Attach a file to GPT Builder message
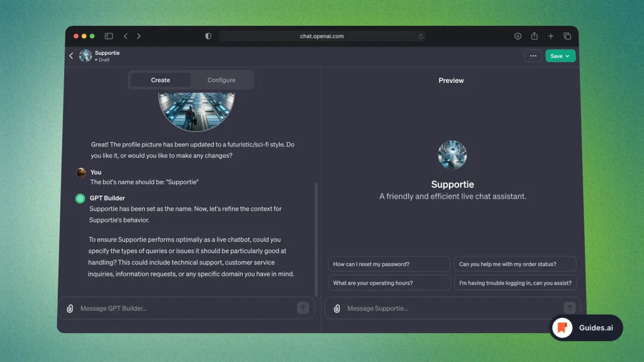644x362 pixels. pos(70,308)
